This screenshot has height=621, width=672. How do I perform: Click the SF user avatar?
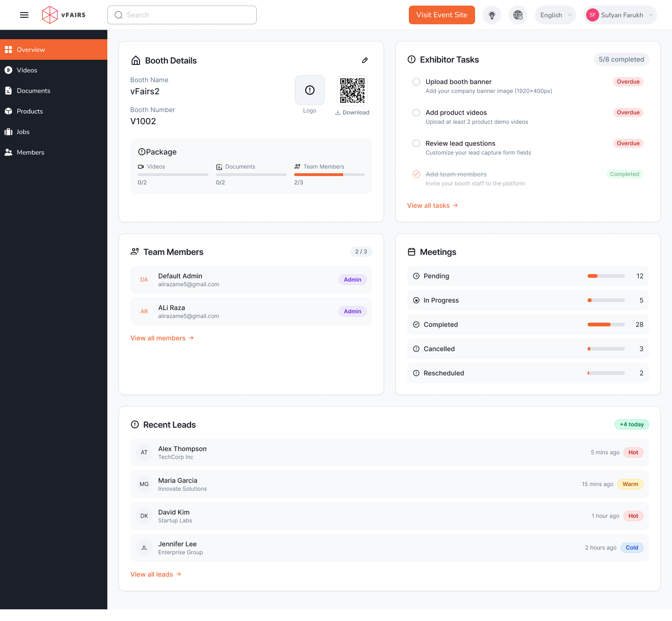click(593, 15)
